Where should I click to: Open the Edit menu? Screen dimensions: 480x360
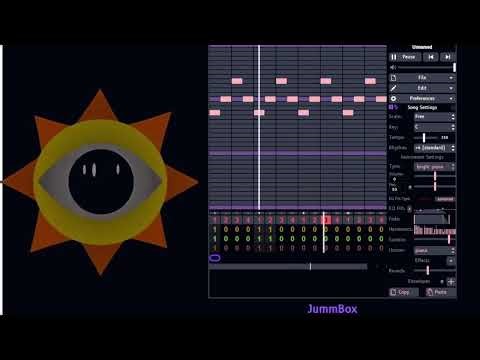(422, 88)
